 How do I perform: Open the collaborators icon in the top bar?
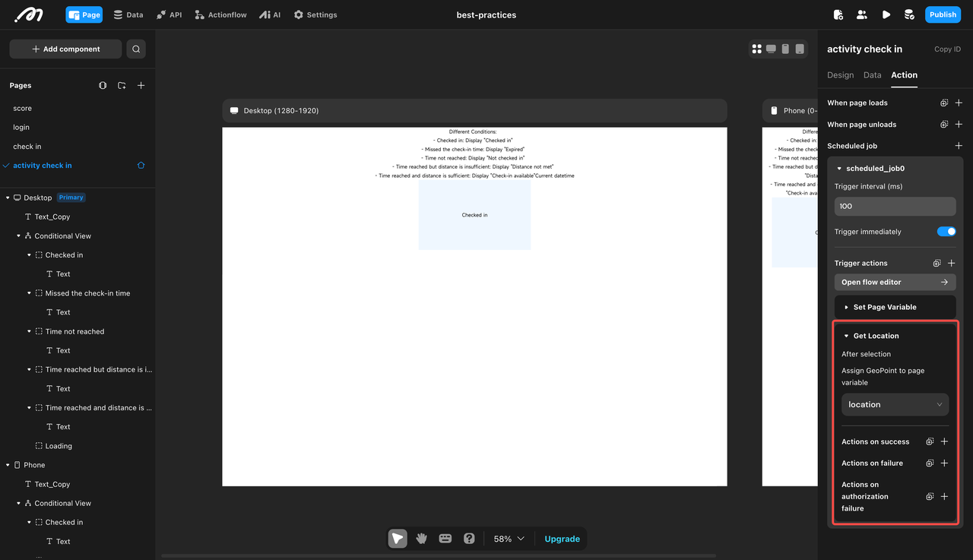click(862, 14)
